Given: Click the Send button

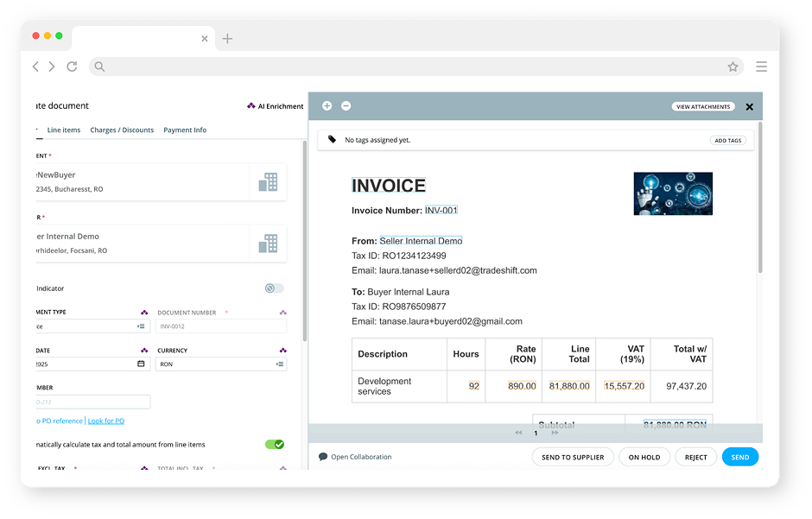Looking at the screenshot, I should pos(740,458).
